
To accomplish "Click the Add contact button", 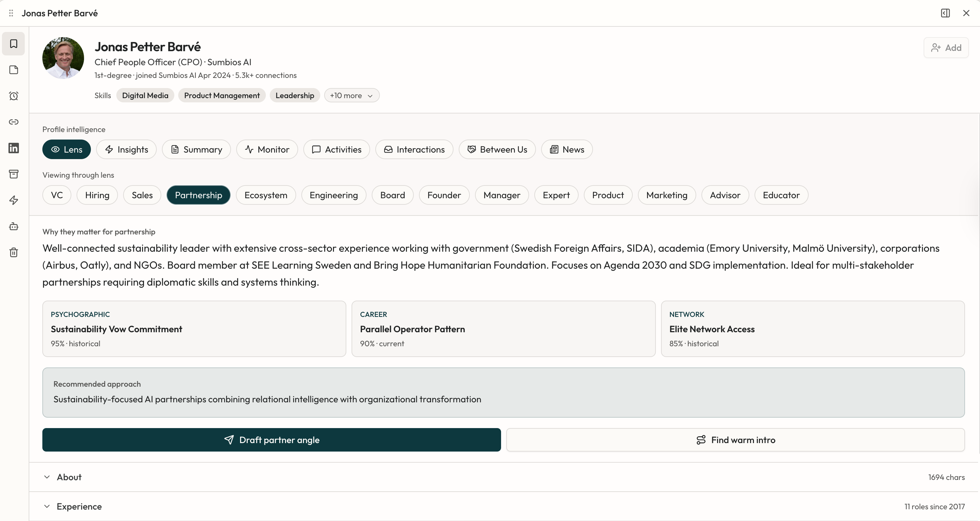I will pyautogui.click(x=946, y=48).
